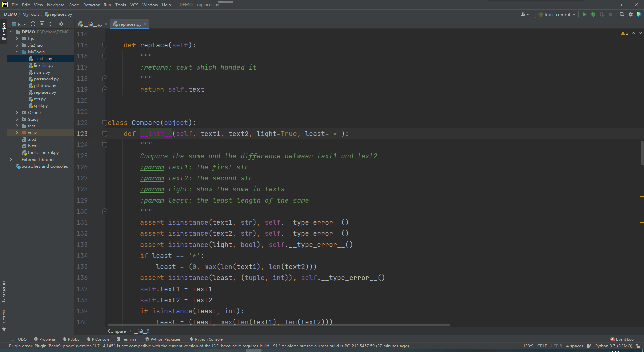This screenshot has width=644, height=352.
Task: Expand the JiaZhao folder
Action: click(x=17, y=45)
